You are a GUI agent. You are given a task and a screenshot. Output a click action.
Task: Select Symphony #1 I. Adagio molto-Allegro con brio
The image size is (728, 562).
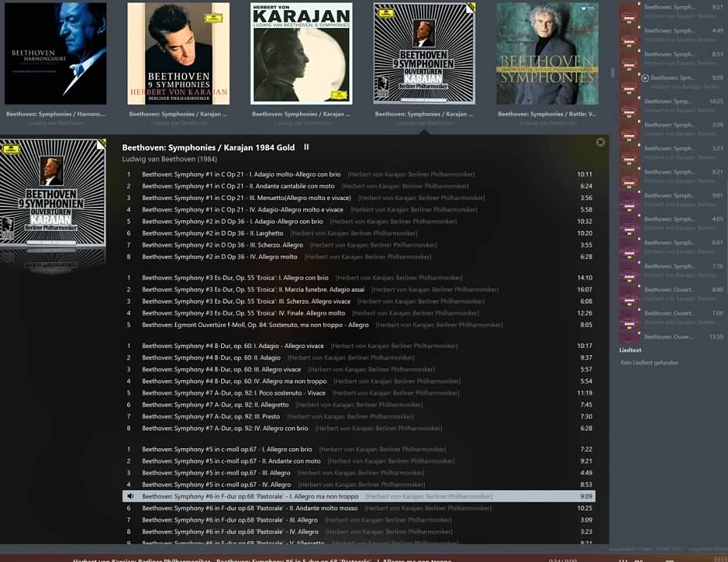[359, 175]
